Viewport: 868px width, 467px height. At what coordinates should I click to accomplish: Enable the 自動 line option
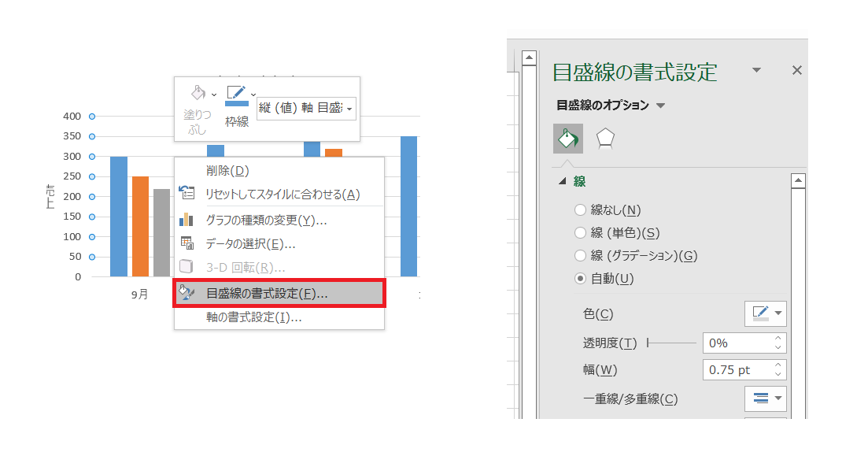[x=579, y=277]
